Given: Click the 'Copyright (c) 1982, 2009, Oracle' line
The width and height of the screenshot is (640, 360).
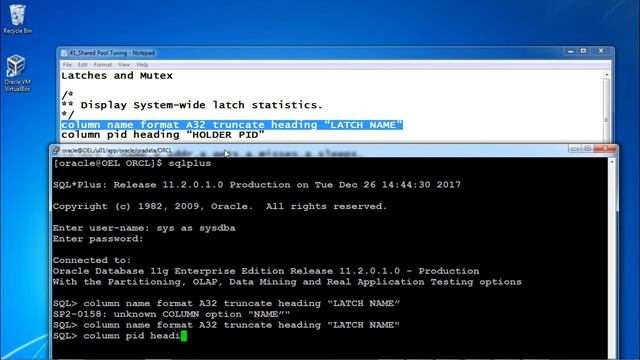Looking at the screenshot, I should (x=220, y=207).
